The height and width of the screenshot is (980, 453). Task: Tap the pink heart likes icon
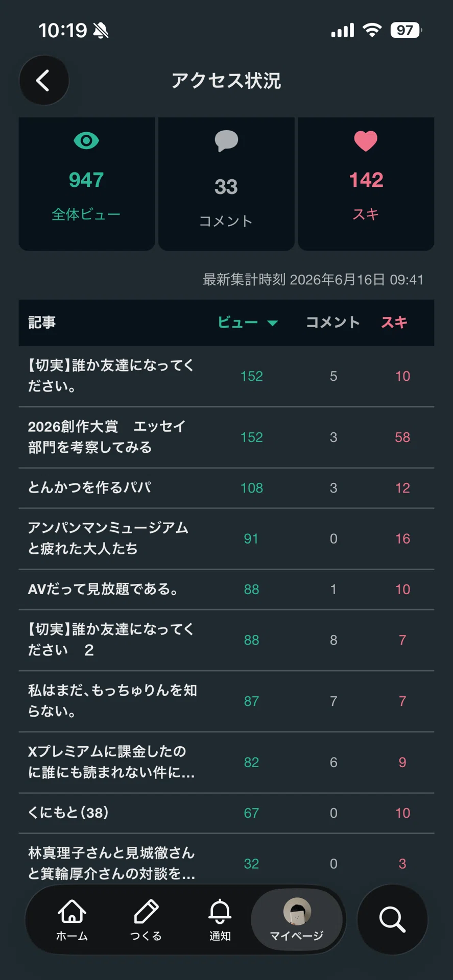click(x=366, y=141)
